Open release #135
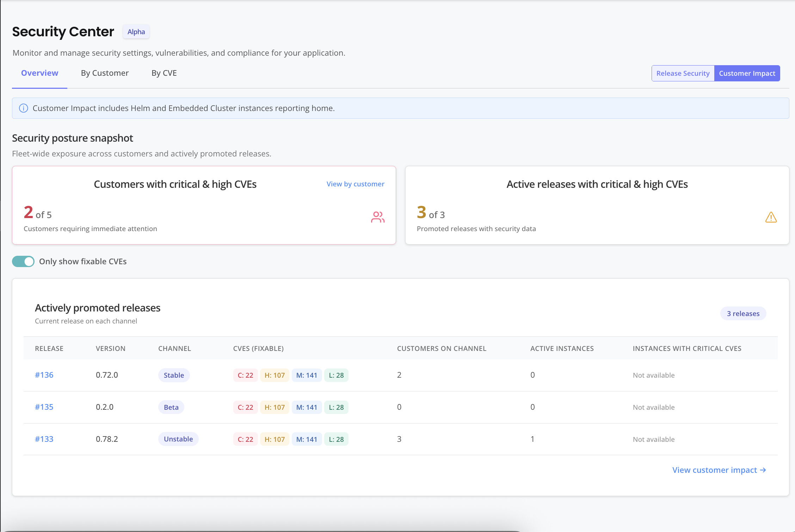Viewport: 795px width, 532px height. pos(44,407)
